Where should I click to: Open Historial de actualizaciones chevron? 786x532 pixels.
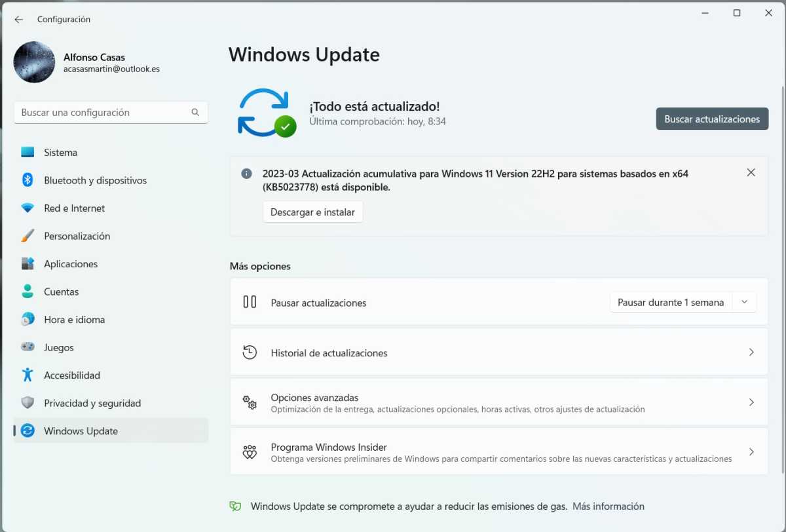click(x=751, y=352)
